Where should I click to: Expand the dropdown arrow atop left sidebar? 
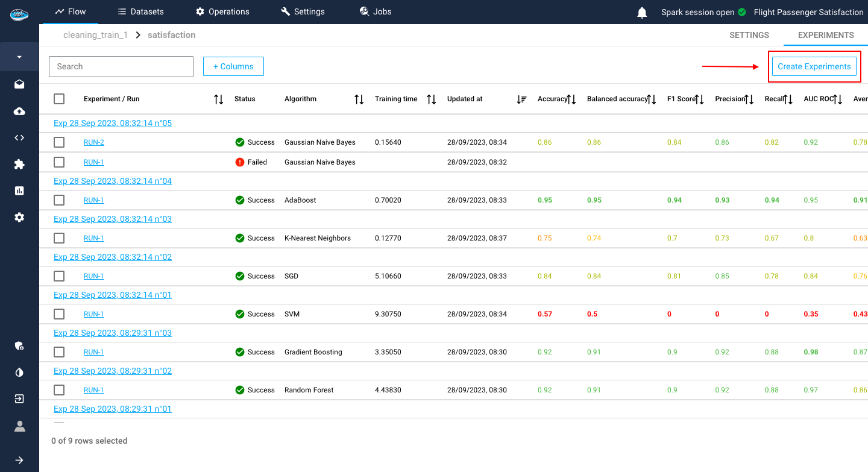point(19,57)
